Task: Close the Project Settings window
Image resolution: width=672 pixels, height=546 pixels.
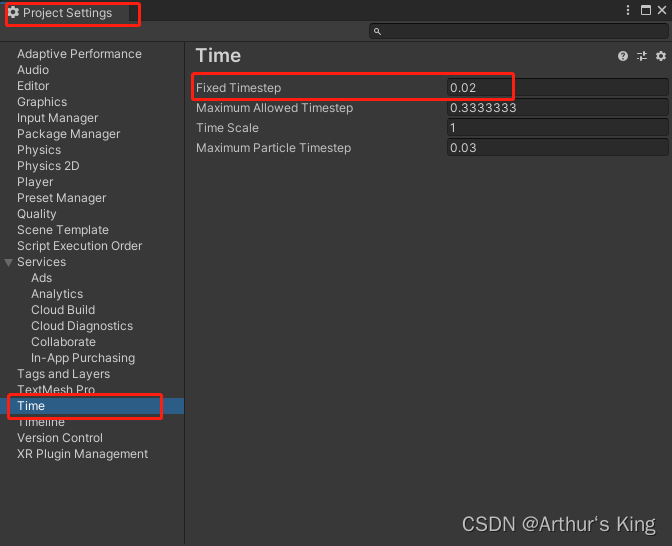Action: coord(662,10)
